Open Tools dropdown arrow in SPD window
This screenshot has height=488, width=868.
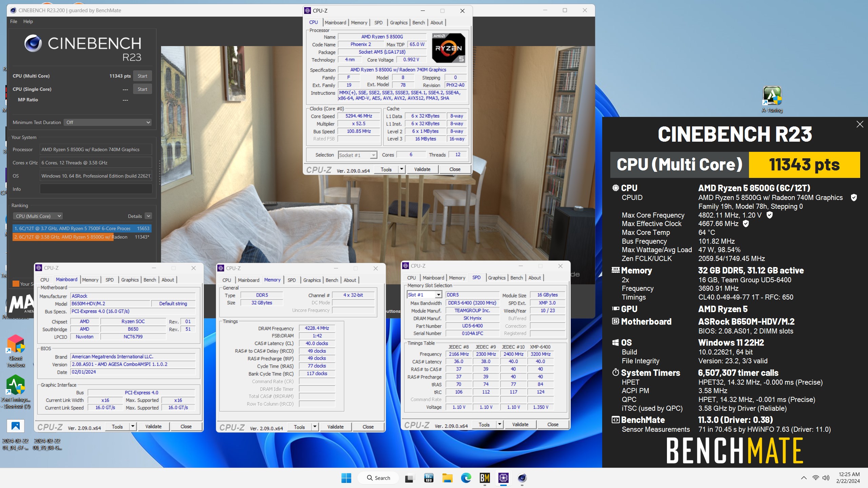[499, 424]
